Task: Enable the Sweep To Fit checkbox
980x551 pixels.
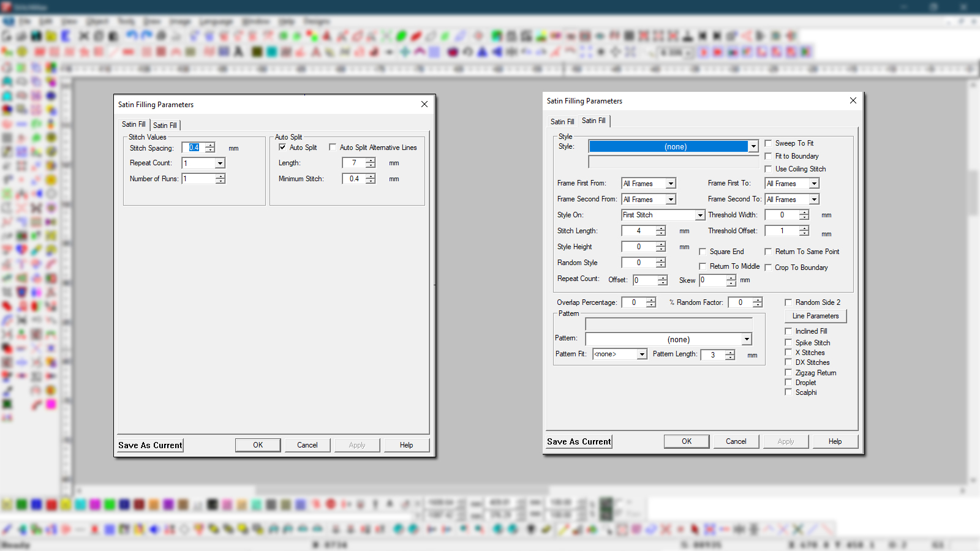Action: [x=768, y=143]
